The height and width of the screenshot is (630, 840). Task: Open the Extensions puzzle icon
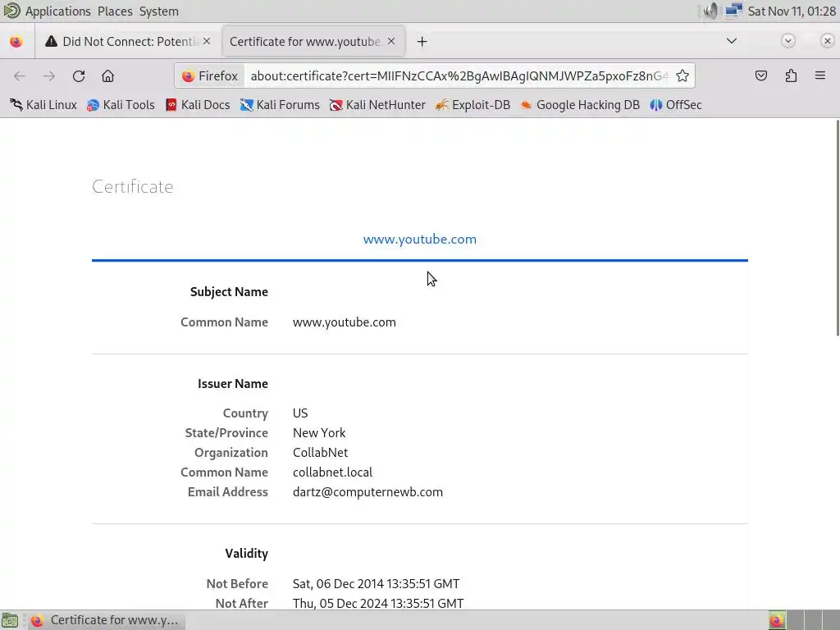click(x=791, y=76)
